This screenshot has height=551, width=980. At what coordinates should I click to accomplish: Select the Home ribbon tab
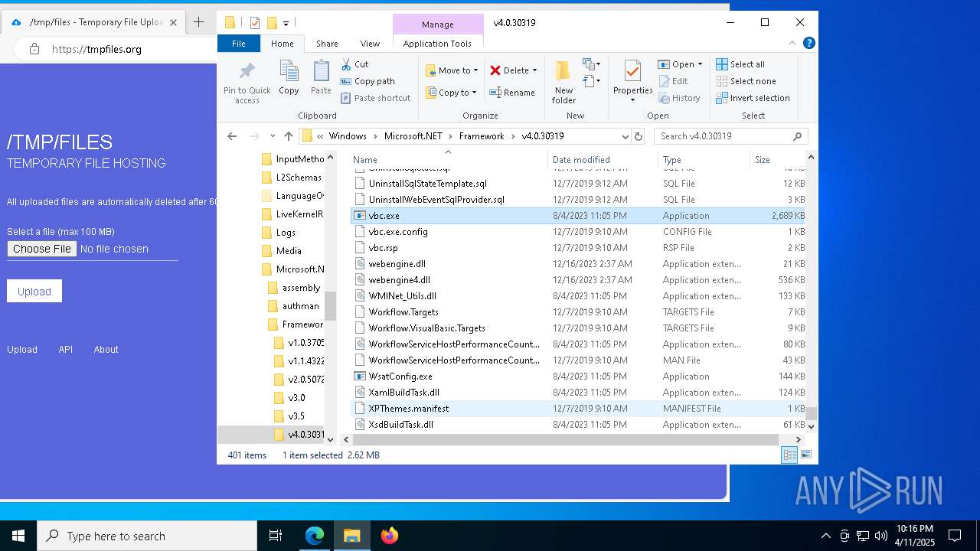[282, 44]
